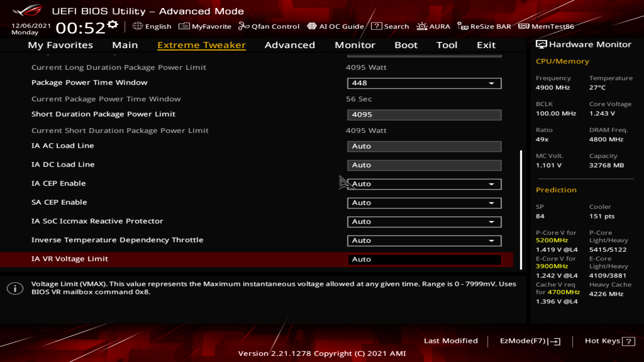Open IA CEP Enable dropdown
Image resolution: width=644 pixels, height=362 pixels.
[x=424, y=184]
